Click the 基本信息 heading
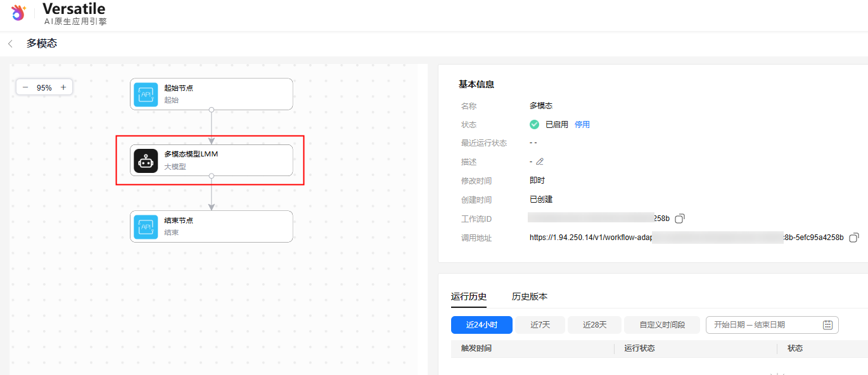Viewport: 868px width, 375px height. point(476,84)
